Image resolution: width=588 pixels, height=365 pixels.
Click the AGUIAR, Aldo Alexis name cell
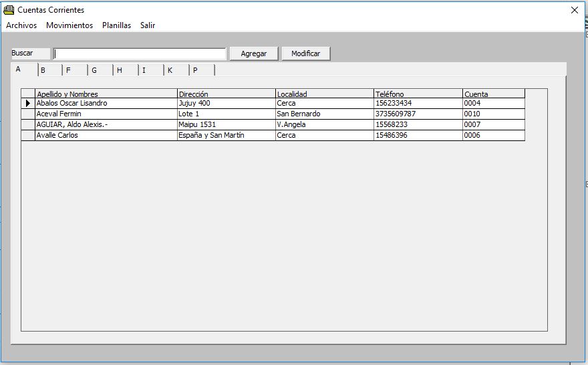click(106, 125)
